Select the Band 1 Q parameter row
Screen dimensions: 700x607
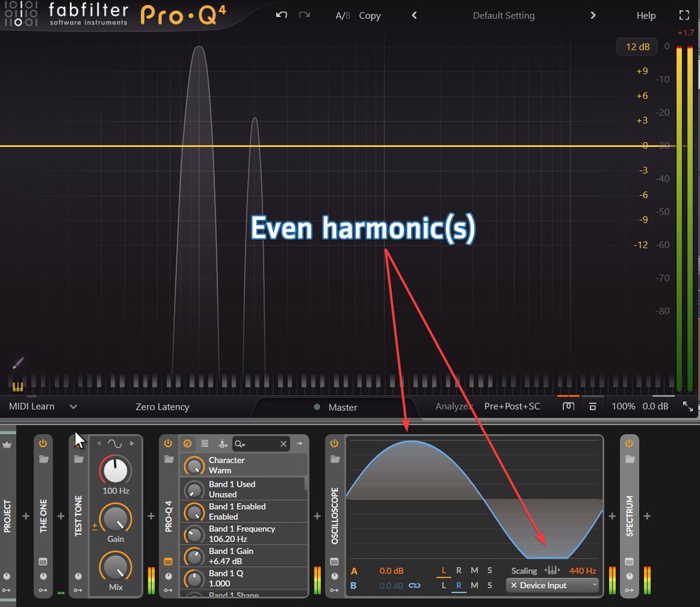tap(244, 578)
